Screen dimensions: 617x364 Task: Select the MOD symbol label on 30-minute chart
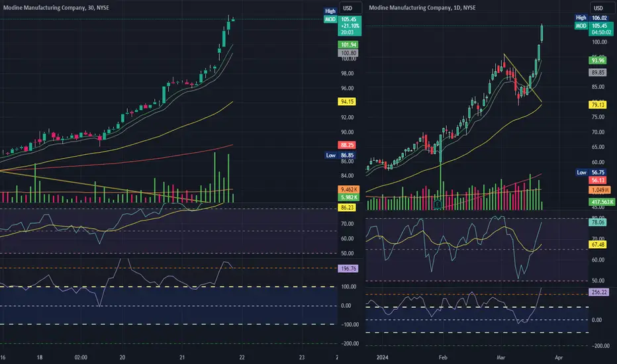point(330,19)
